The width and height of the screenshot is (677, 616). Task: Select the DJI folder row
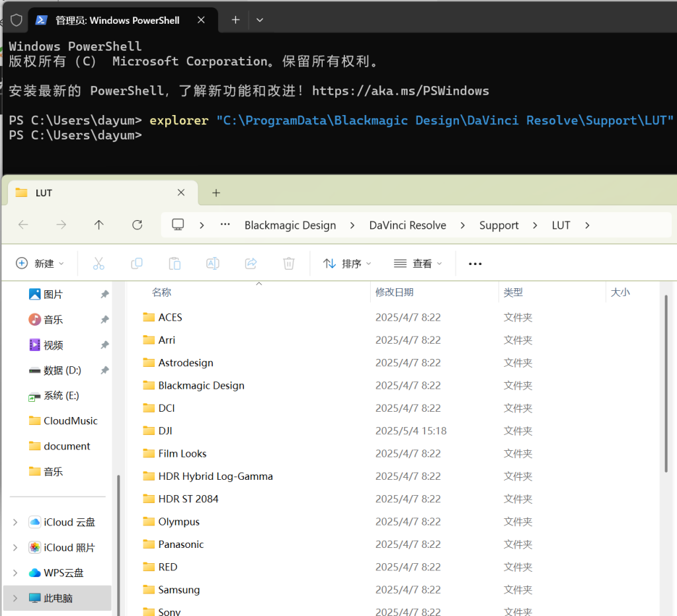393,431
